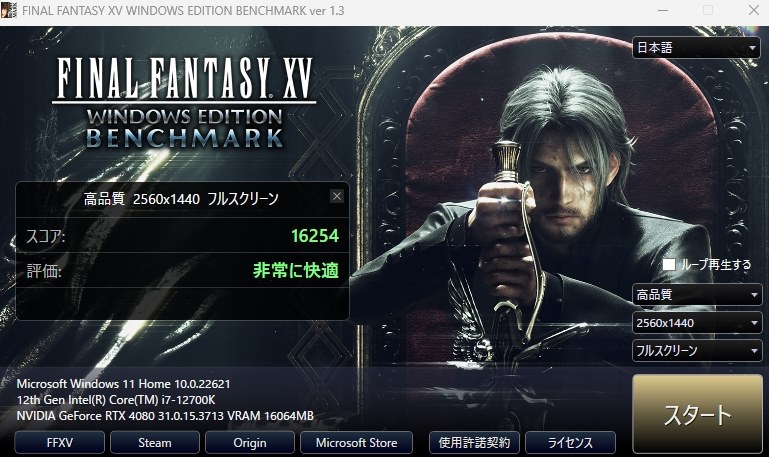Click the Final Fantasy XV logo
The width and height of the screenshot is (769, 457).
(x=184, y=102)
